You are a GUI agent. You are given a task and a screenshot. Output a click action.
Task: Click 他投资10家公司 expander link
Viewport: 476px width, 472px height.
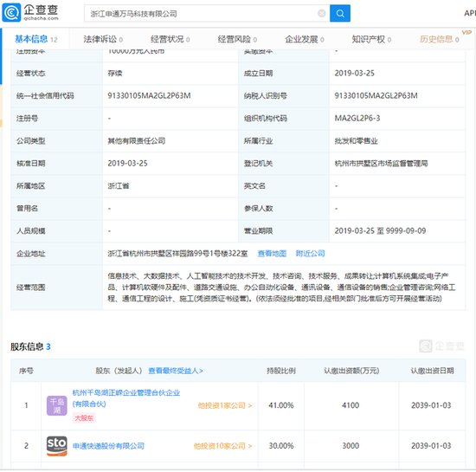click(222, 446)
